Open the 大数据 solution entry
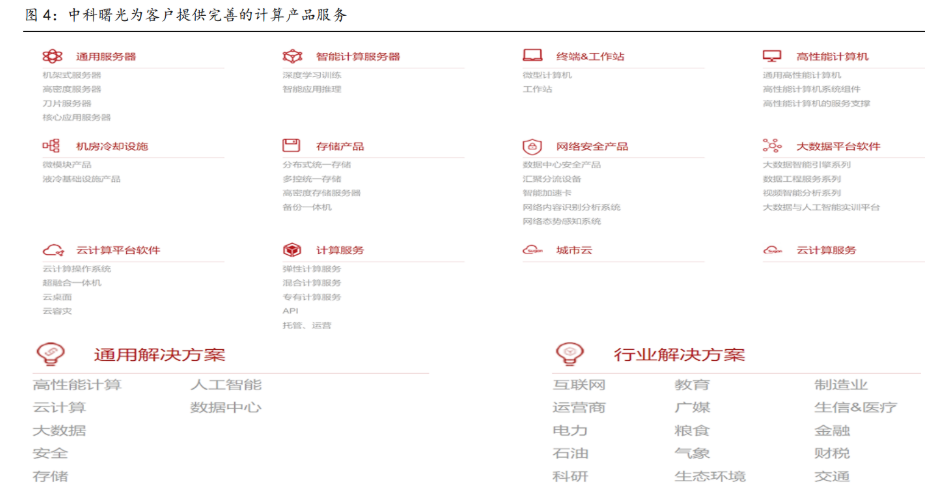This screenshot has width=925, height=490. coord(60,430)
